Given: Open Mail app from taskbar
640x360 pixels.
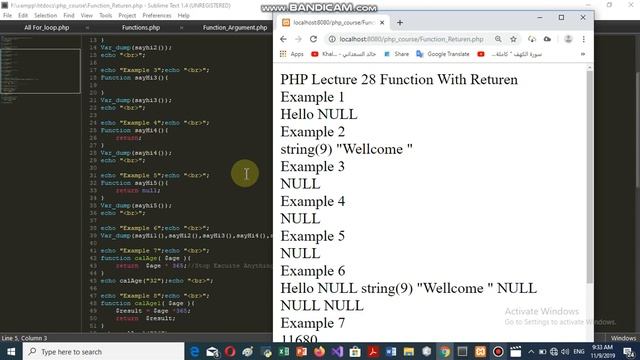Looking at the screenshot, I should [213, 351].
